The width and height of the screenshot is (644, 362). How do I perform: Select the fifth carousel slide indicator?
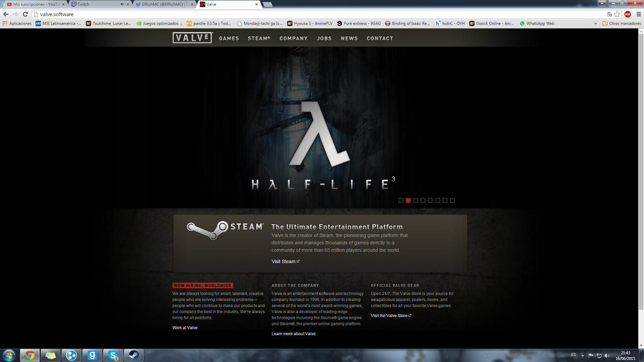point(430,201)
